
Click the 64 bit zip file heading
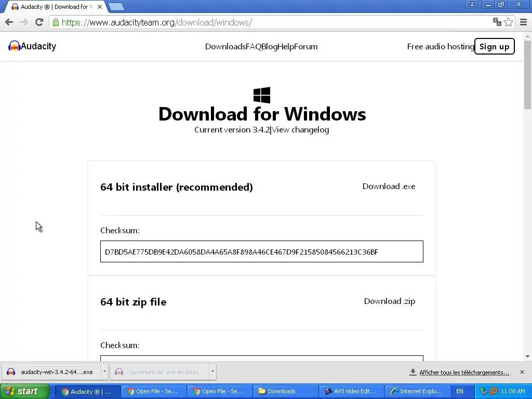(134, 302)
